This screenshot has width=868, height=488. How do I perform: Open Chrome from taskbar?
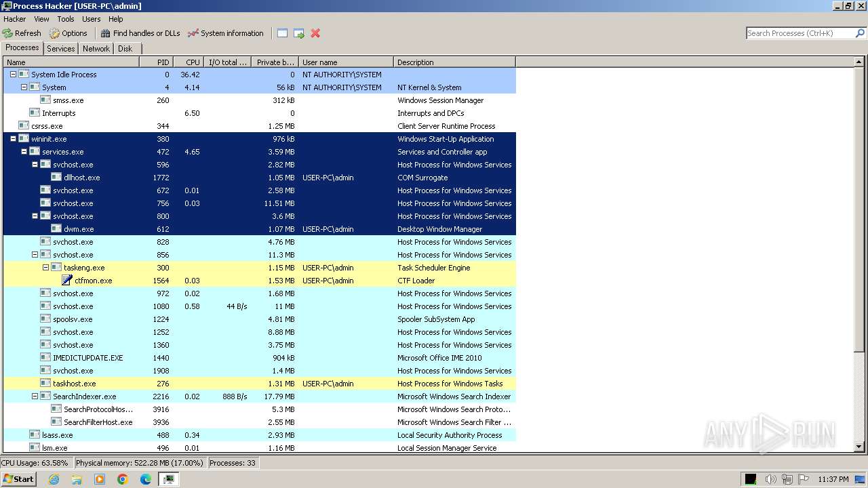pyautogui.click(x=122, y=479)
